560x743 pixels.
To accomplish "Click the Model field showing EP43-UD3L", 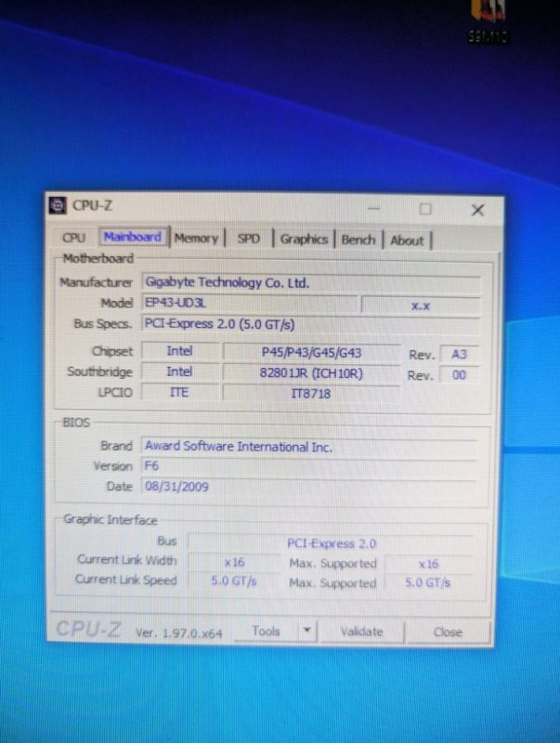I will pos(248,304).
